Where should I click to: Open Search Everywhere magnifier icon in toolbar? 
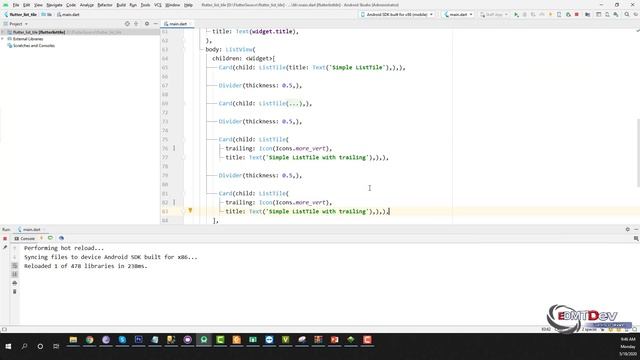pos(627,14)
